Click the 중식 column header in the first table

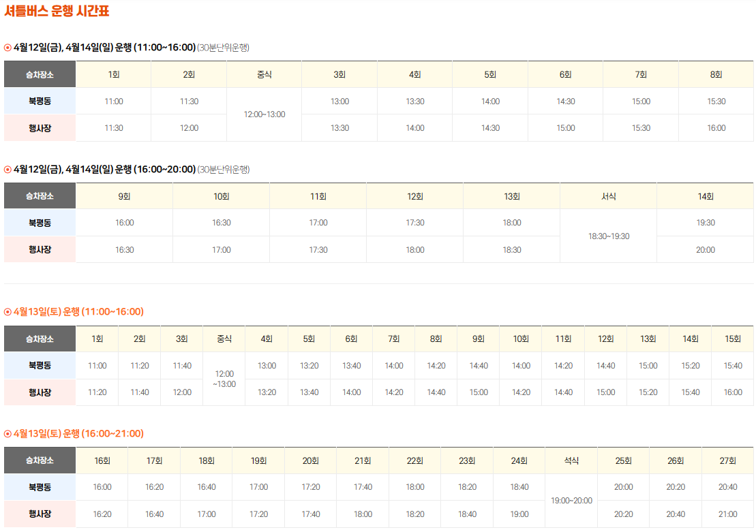pyautogui.click(x=263, y=74)
